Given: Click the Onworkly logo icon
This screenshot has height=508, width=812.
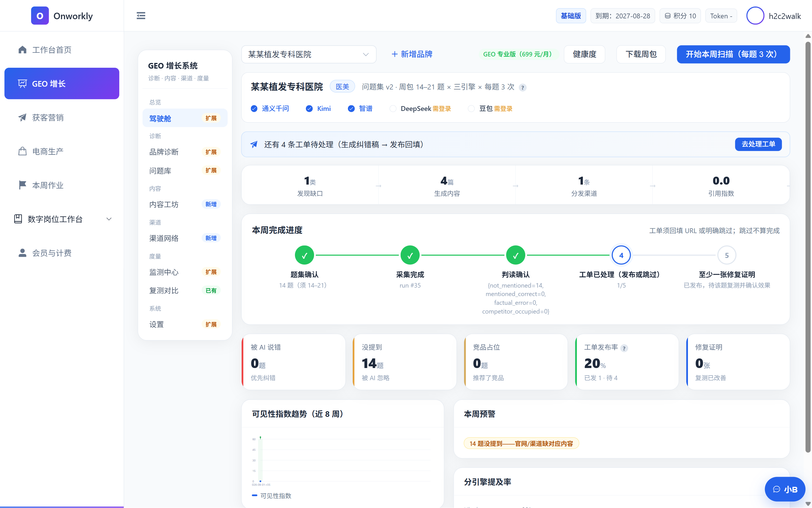Looking at the screenshot, I should point(39,16).
